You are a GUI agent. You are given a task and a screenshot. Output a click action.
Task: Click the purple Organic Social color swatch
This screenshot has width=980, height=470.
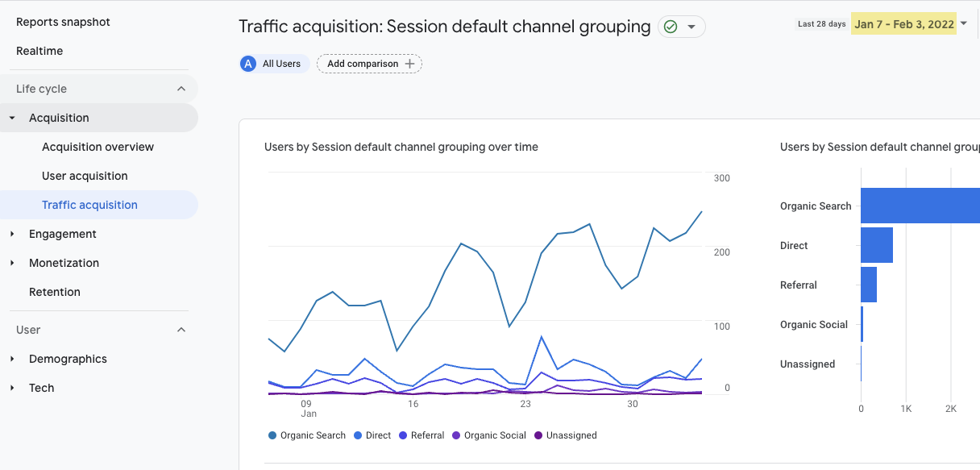click(x=456, y=435)
